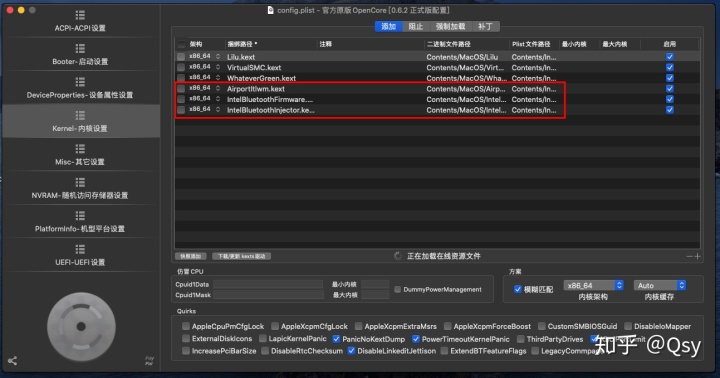This screenshot has width=720, height=378.
Task: Open architecture stepper for Lilu.kext row
Action: (x=218, y=56)
